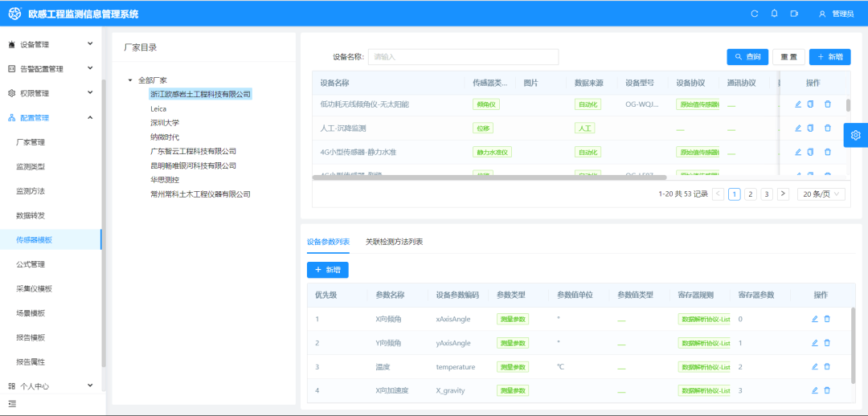Click the refresh icon in top header

(754, 14)
